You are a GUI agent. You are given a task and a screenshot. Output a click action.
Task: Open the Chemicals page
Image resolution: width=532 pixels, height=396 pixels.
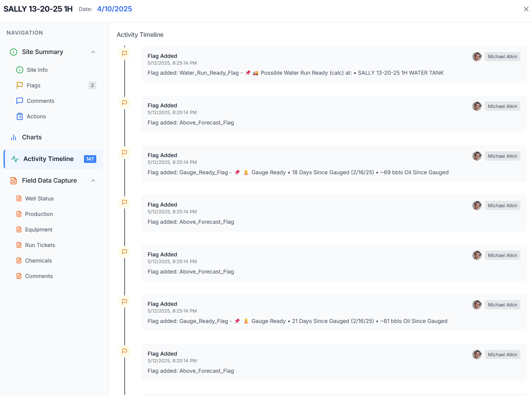(38, 260)
